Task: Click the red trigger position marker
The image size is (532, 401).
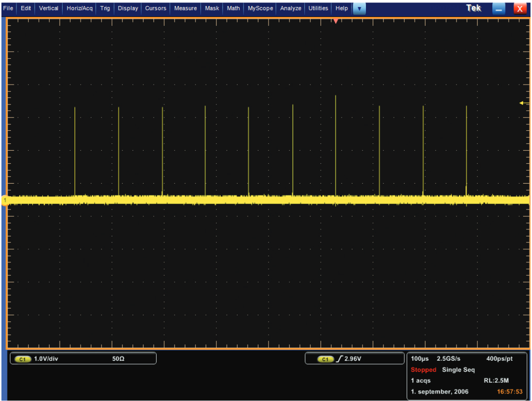Action: (x=336, y=21)
